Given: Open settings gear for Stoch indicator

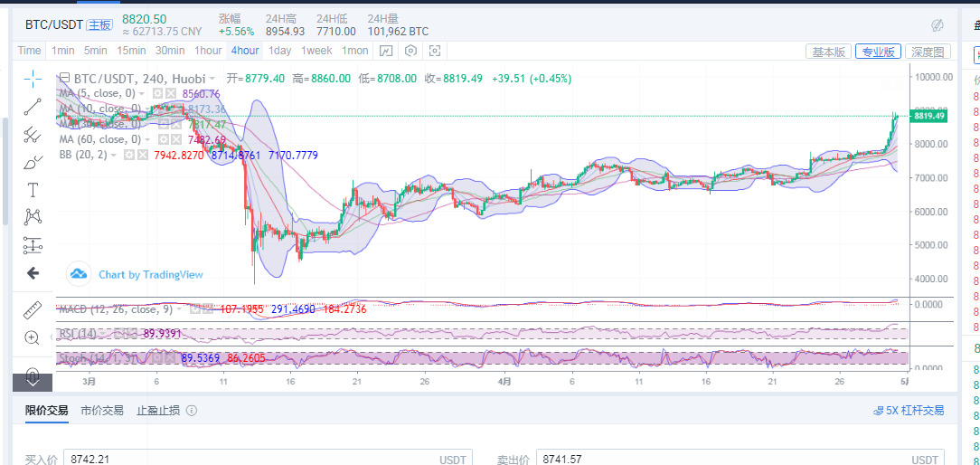Looking at the screenshot, I should pos(157,358).
